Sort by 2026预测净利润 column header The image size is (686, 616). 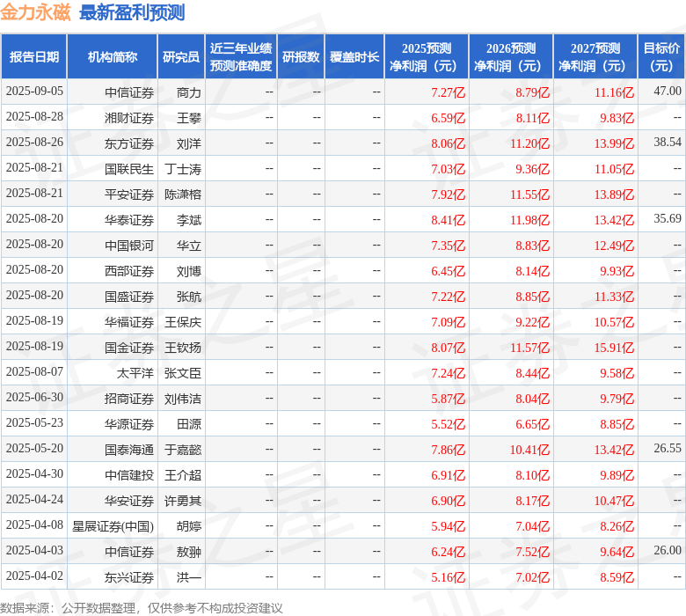tap(511, 57)
